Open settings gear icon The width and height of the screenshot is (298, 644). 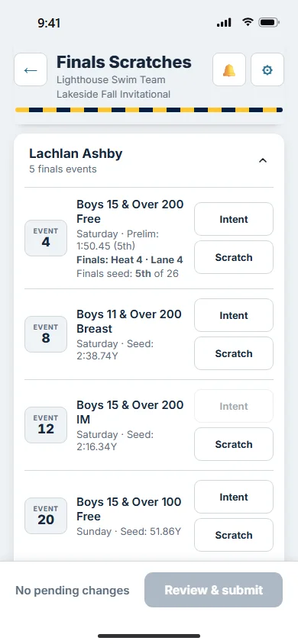tap(267, 69)
